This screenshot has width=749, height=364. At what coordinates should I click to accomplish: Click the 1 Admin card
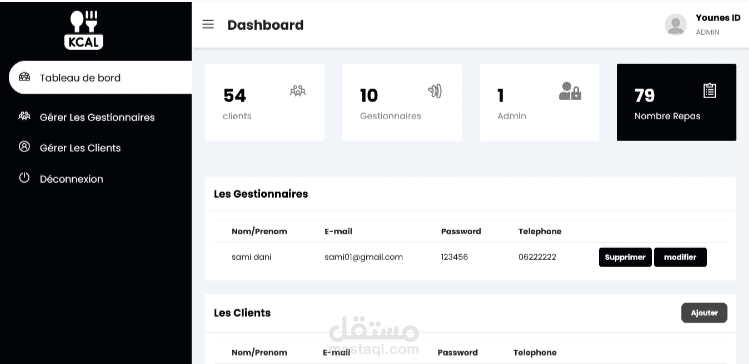[539, 103]
